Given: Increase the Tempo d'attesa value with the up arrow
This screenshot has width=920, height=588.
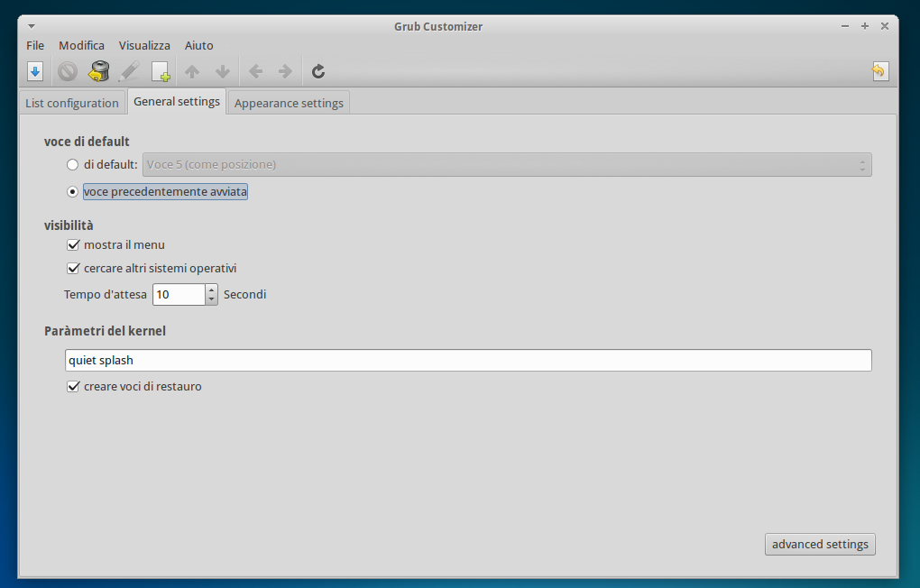Looking at the screenshot, I should pos(211,289).
